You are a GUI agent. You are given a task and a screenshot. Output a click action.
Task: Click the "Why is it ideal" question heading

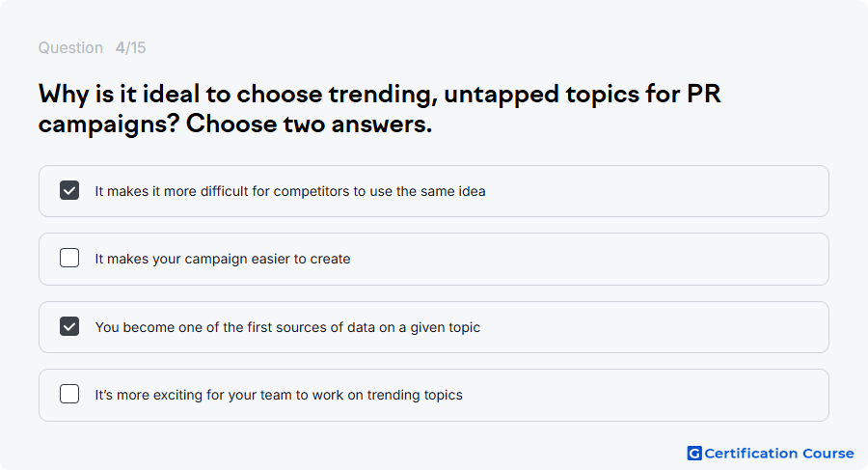tap(379, 109)
